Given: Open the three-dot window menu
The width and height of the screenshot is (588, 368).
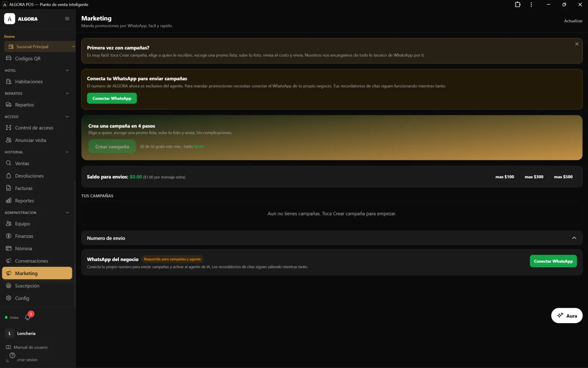Looking at the screenshot, I should 531,4.
